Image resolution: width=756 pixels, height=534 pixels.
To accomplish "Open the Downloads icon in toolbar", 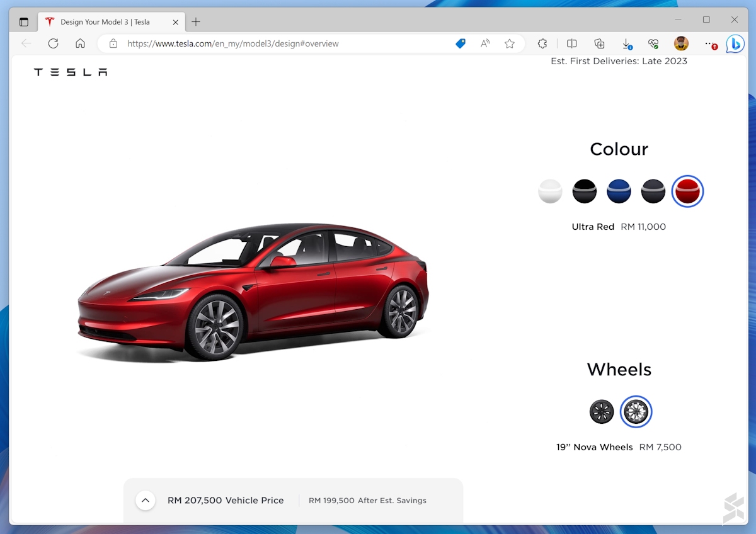I will [x=626, y=43].
